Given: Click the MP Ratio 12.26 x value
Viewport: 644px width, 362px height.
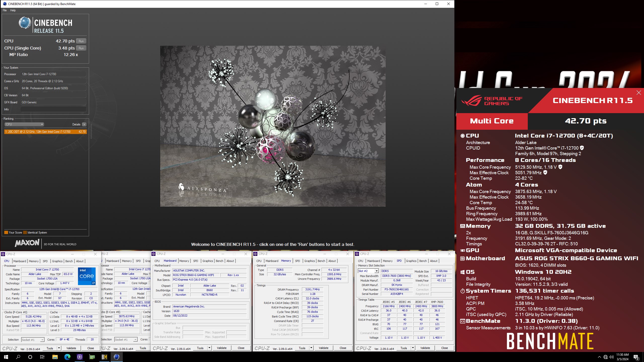Looking at the screenshot, I should [x=71, y=55].
